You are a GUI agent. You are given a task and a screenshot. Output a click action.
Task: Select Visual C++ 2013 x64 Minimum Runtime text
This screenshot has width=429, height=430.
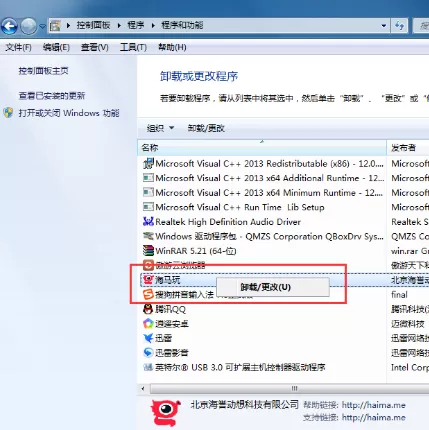click(269, 193)
